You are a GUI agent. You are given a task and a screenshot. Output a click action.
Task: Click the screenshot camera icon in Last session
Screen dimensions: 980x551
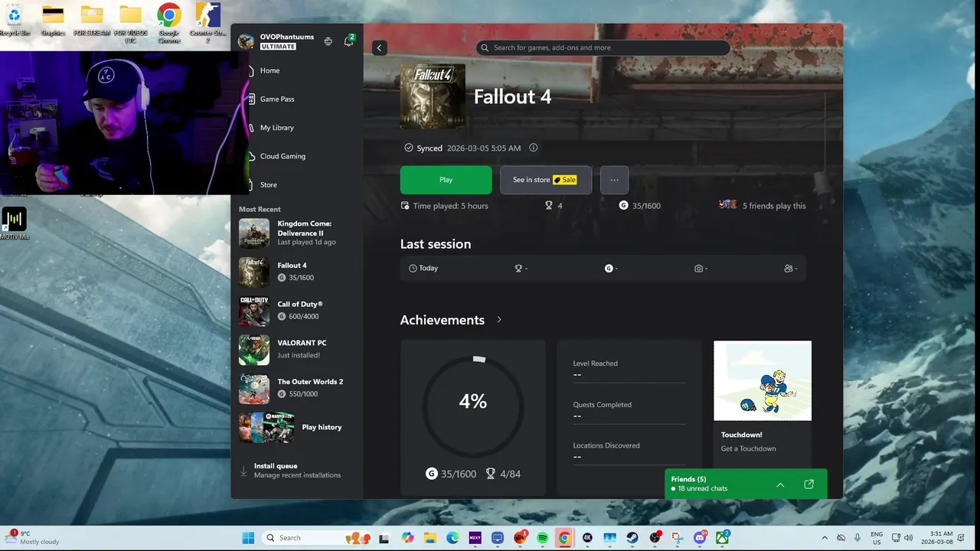click(x=698, y=269)
